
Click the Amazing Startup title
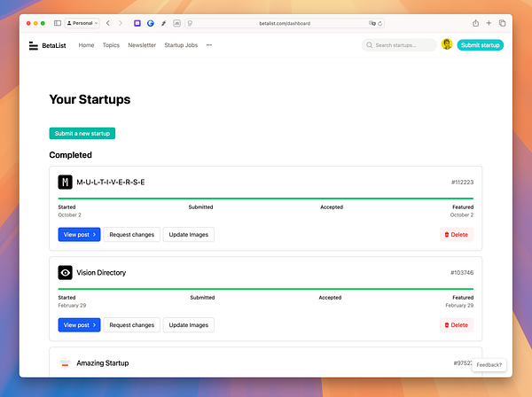tap(103, 363)
